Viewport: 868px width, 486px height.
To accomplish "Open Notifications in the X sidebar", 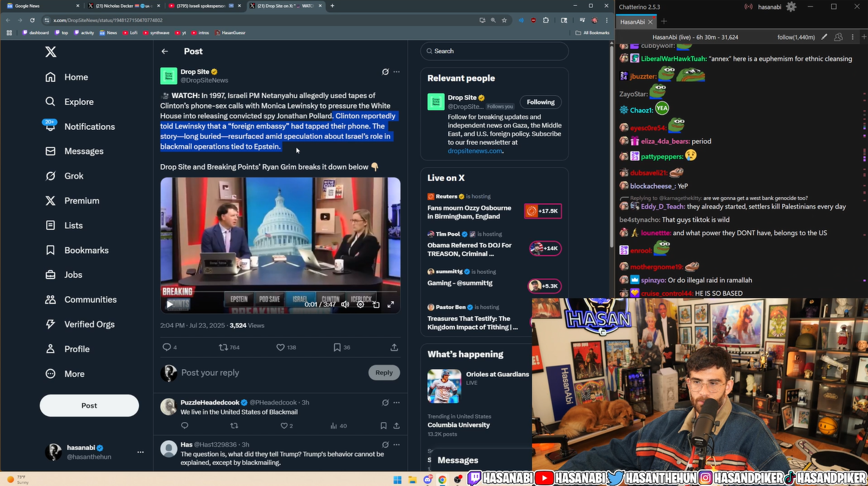I will pos(80,126).
